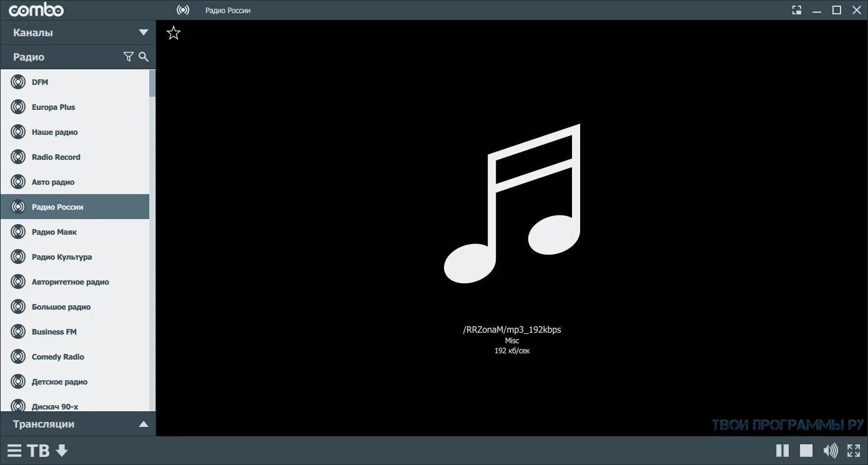
Task: Open the Трансляции panel header
Action: (77, 424)
